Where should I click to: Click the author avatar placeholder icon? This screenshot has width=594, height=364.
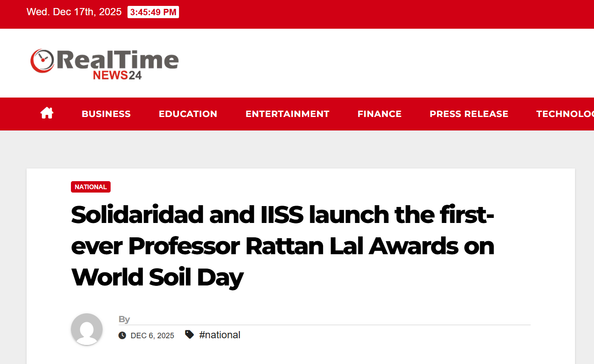tap(87, 329)
